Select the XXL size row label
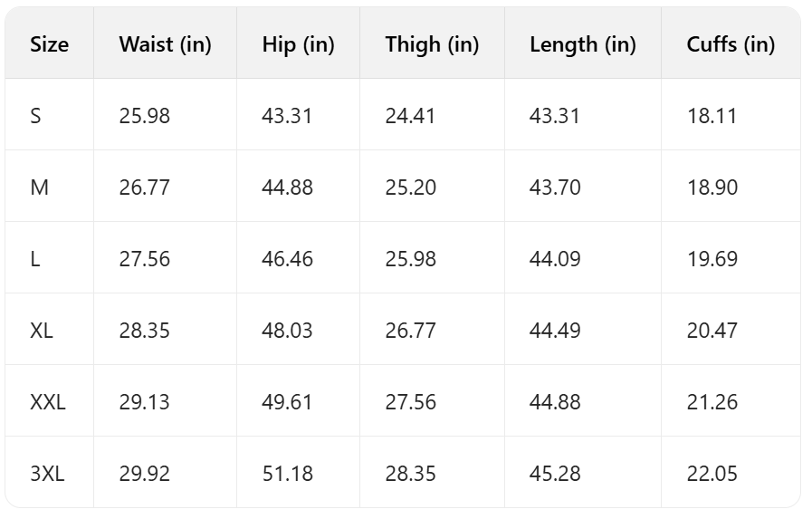The width and height of the screenshot is (812, 519). pos(47,402)
